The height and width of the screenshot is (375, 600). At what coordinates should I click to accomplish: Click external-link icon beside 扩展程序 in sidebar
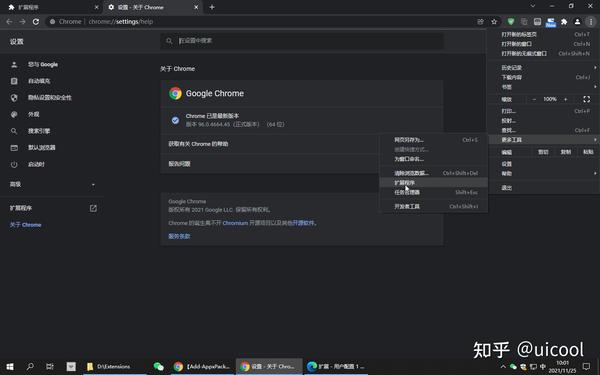(x=93, y=208)
